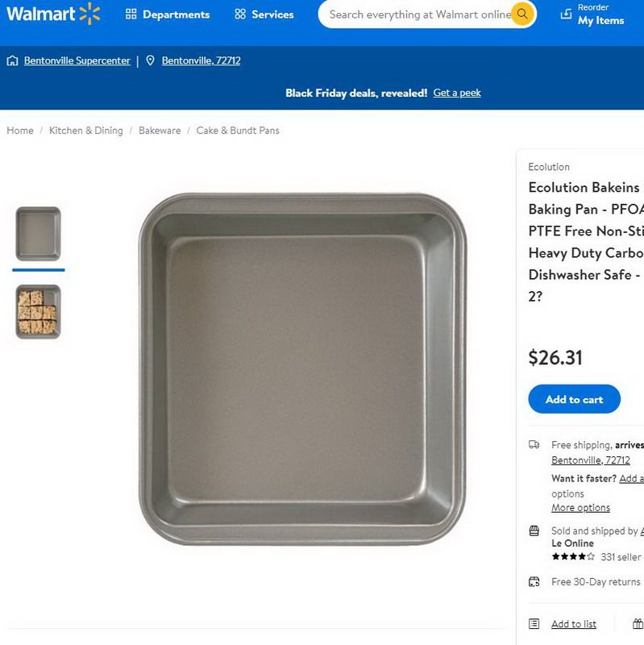Screen dimensions: 644x645
Task: Click the free returns box icon
Action: (534, 581)
